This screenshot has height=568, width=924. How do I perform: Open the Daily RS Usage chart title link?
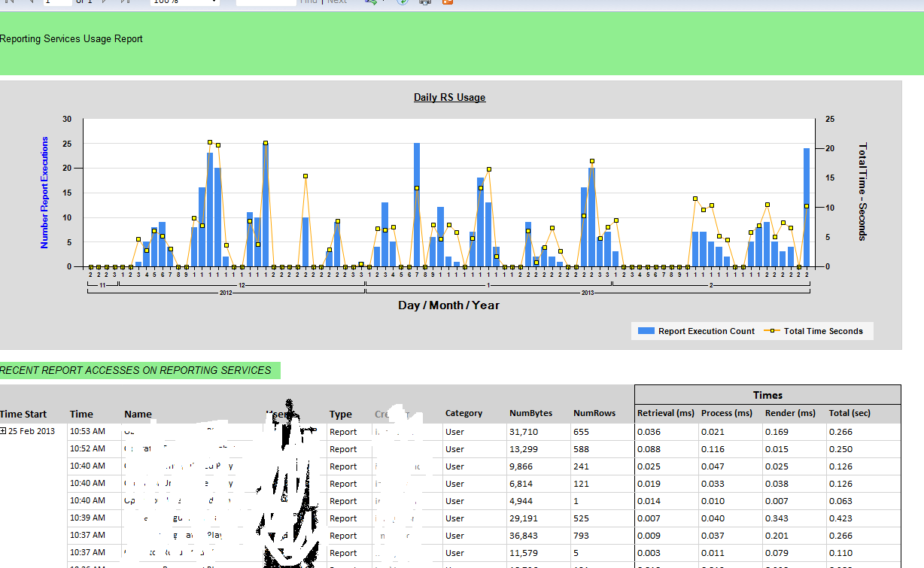(449, 97)
